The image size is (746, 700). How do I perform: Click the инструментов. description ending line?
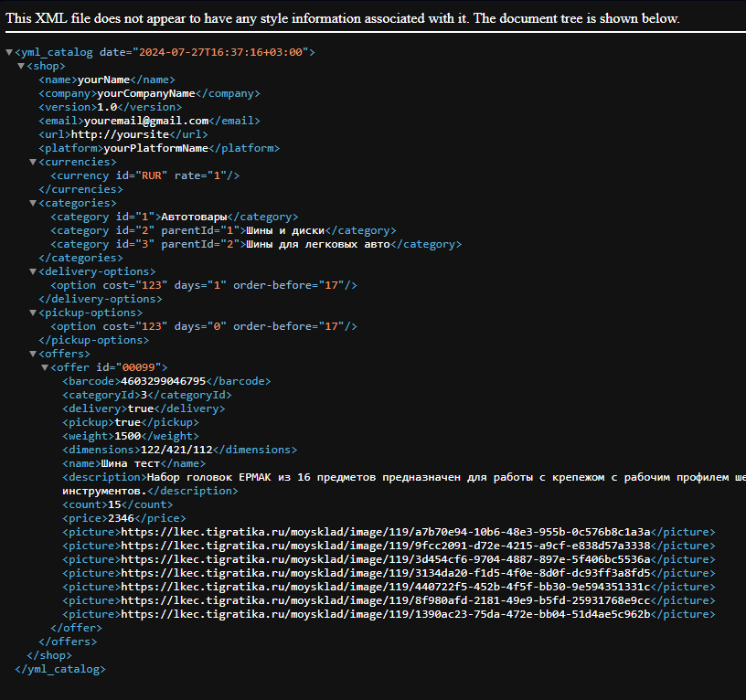(x=104, y=491)
